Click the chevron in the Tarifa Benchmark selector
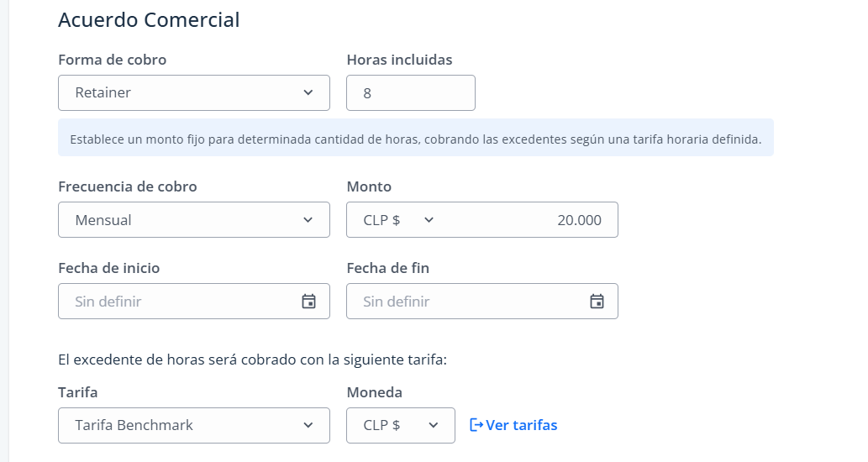 tap(308, 425)
